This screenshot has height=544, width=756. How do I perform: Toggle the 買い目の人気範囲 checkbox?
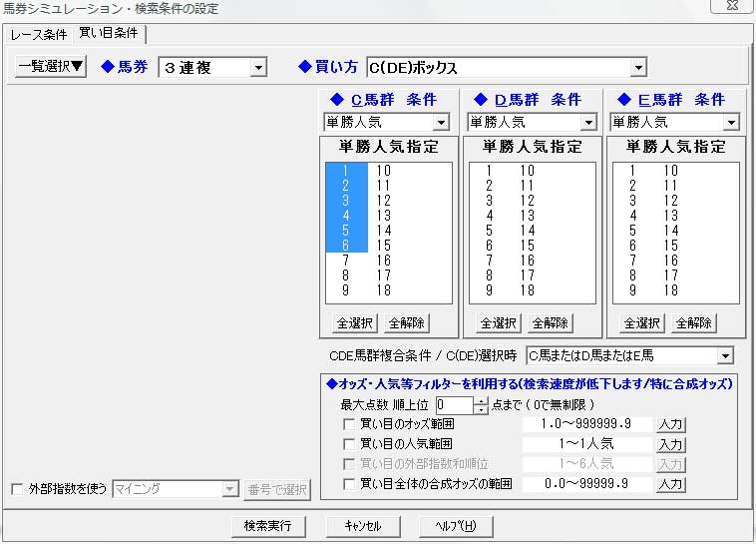pyautogui.click(x=348, y=444)
